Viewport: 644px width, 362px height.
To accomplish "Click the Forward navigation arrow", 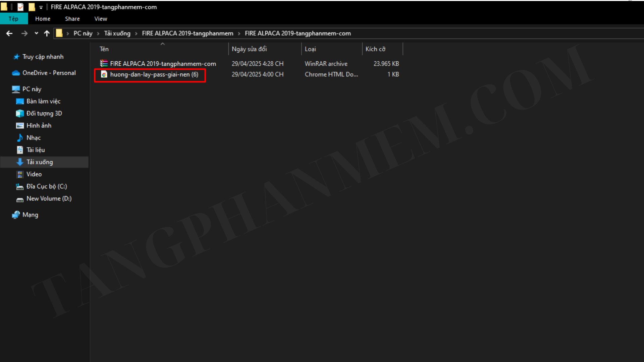I will [24, 33].
